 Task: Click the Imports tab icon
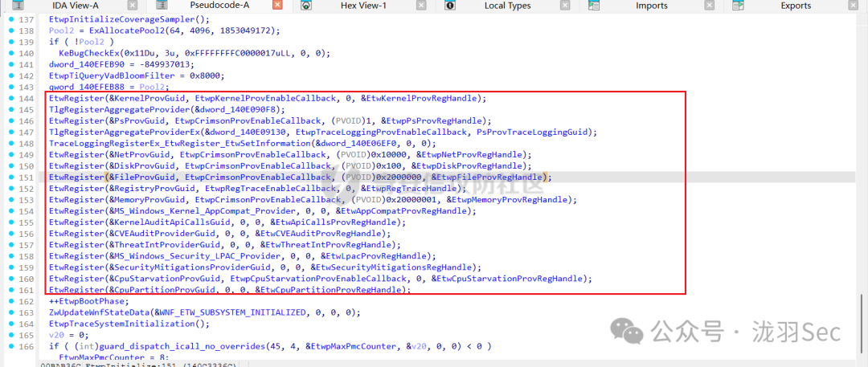595,6
